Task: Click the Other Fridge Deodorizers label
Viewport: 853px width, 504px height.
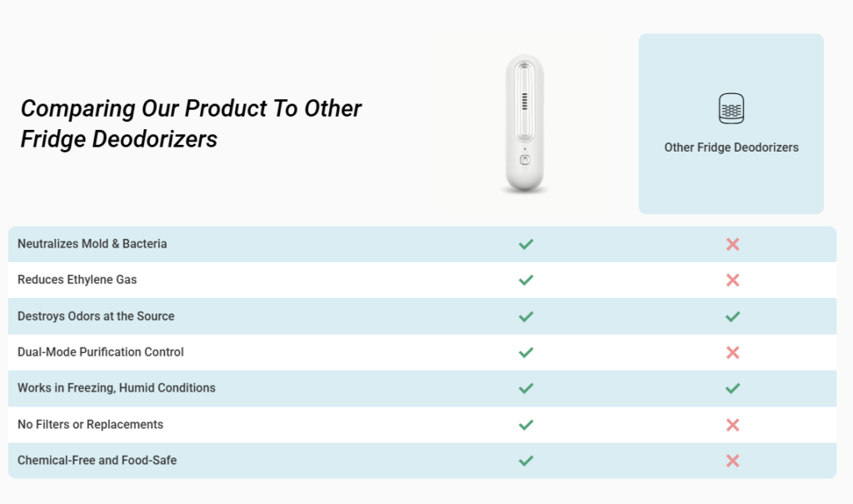Action: (731, 147)
